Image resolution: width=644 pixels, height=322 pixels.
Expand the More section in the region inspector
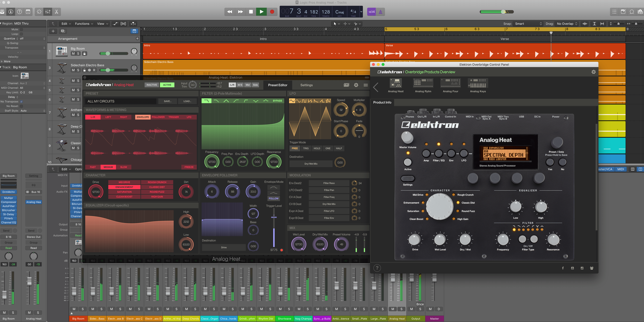6,61
